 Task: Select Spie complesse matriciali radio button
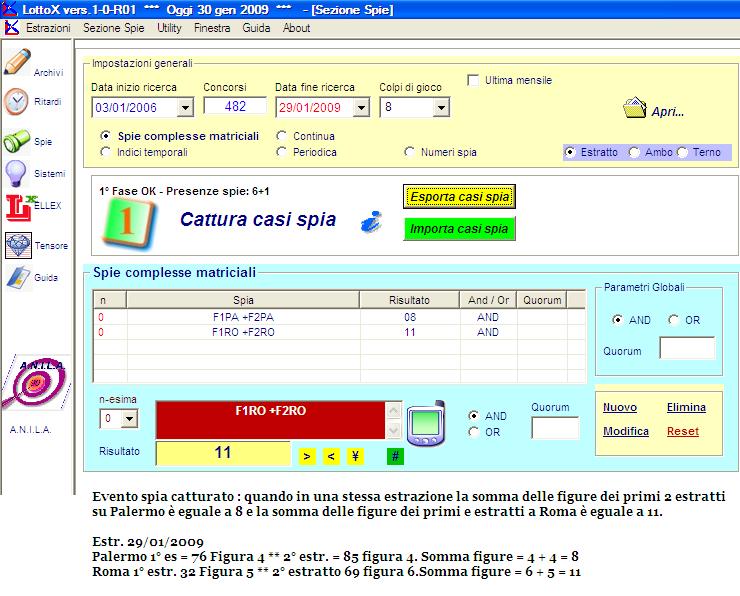pos(106,136)
